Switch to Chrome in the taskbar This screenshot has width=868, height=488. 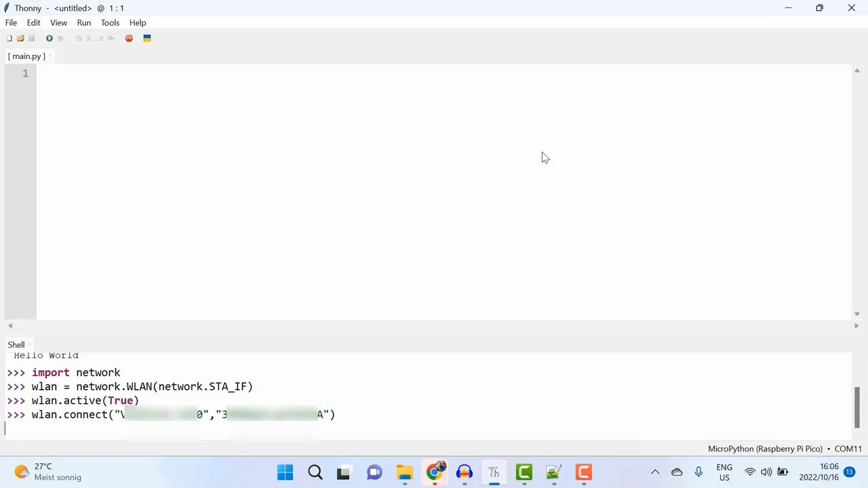(435, 472)
